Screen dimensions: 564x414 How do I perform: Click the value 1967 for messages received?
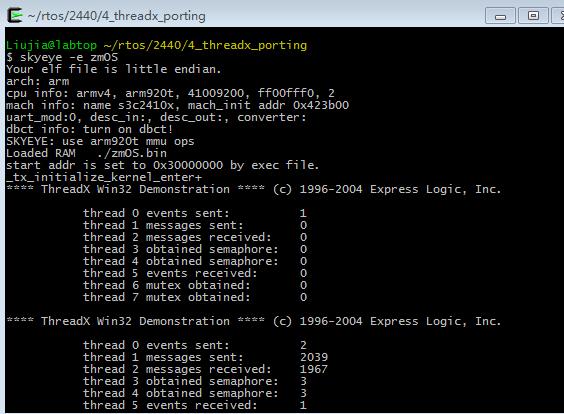pyautogui.click(x=314, y=369)
